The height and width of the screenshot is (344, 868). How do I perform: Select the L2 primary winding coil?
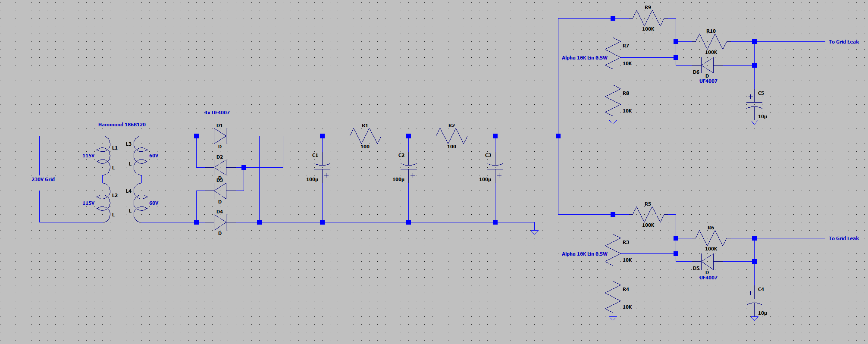pyautogui.click(x=103, y=203)
